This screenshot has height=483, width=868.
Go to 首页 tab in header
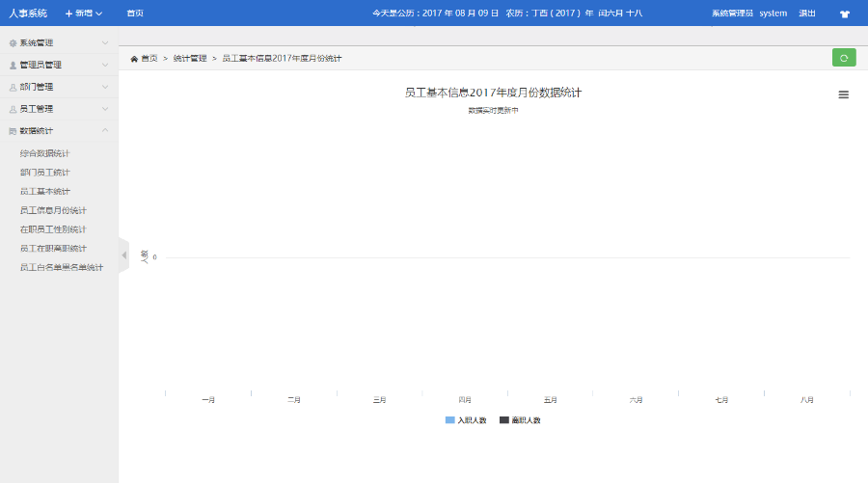[x=135, y=13]
